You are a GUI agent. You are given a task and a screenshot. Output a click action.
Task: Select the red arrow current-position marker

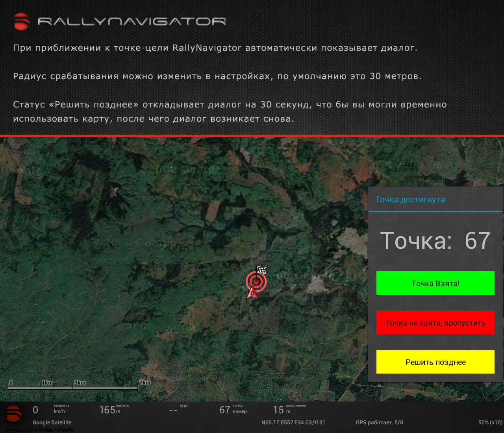point(252,293)
